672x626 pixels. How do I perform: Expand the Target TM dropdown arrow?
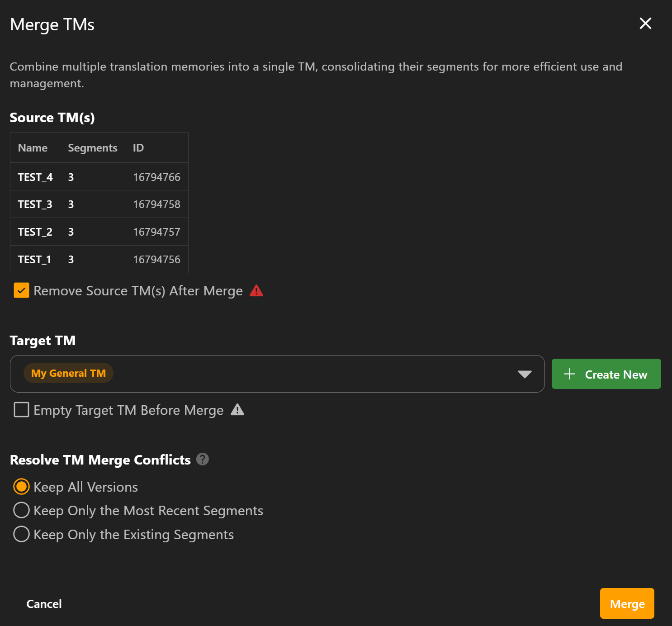pyautogui.click(x=524, y=374)
